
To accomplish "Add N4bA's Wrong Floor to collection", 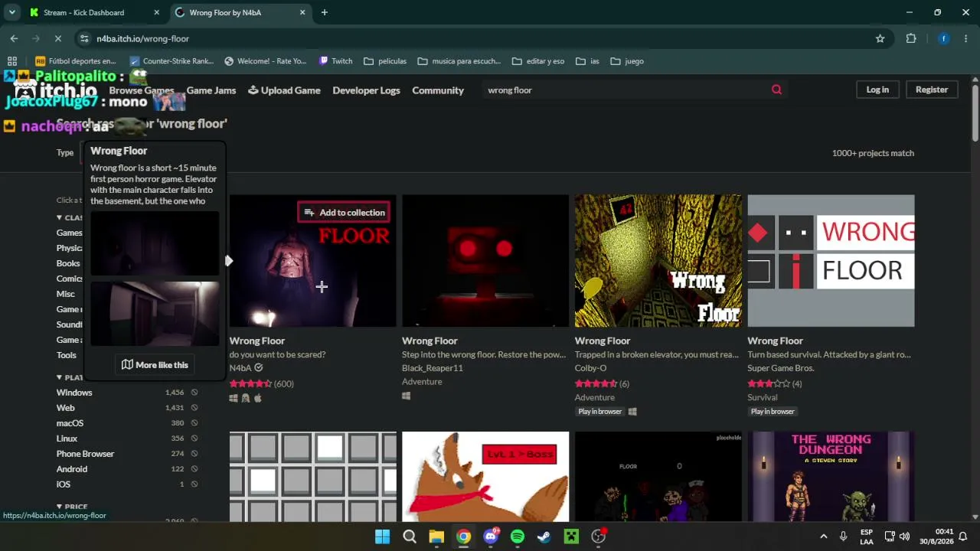I will pos(344,213).
